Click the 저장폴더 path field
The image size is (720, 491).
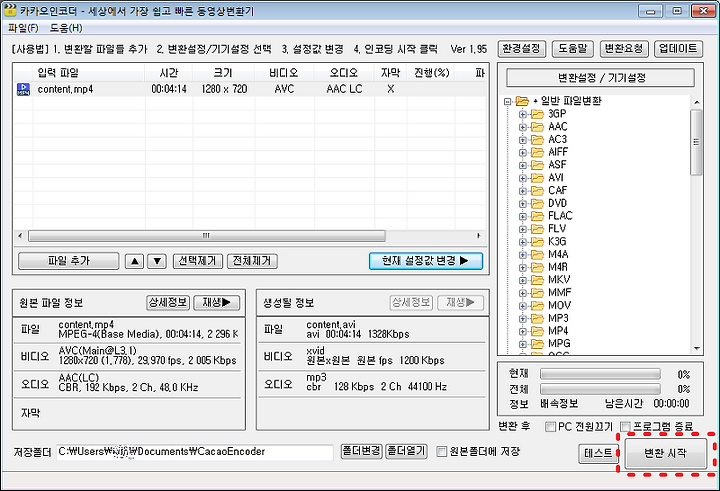(195, 452)
